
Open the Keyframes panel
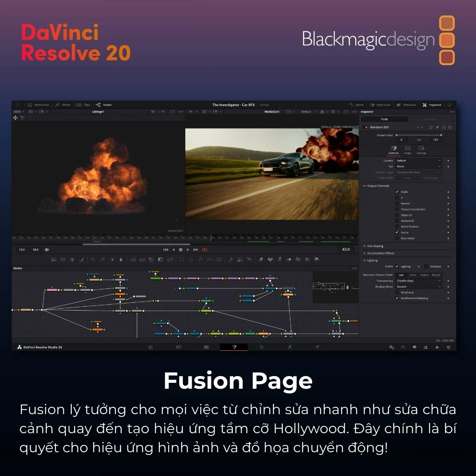point(380,105)
